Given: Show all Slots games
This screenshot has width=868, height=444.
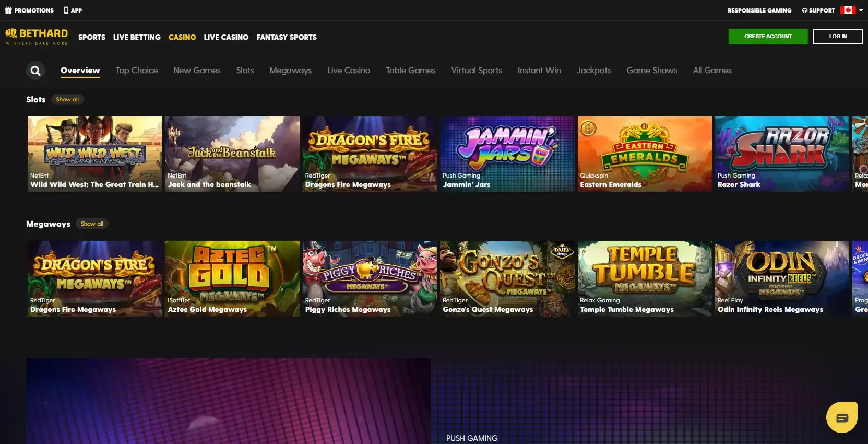Looking at the screenshot, I should pos(67,99).
